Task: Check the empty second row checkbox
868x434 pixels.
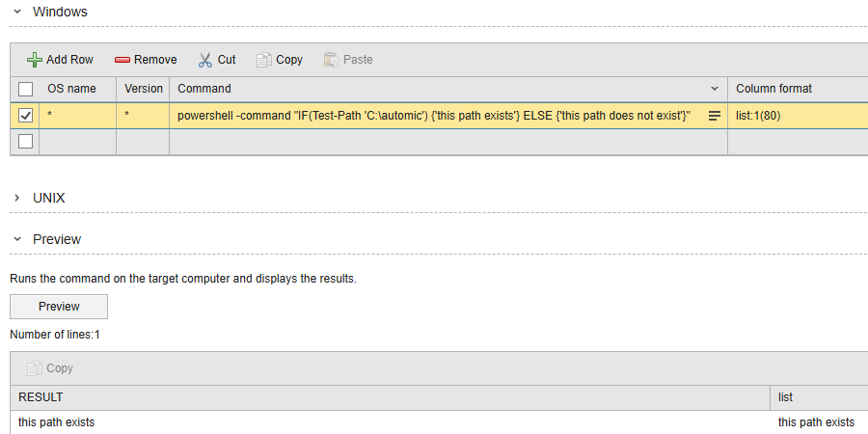Action: click(26, 142)
